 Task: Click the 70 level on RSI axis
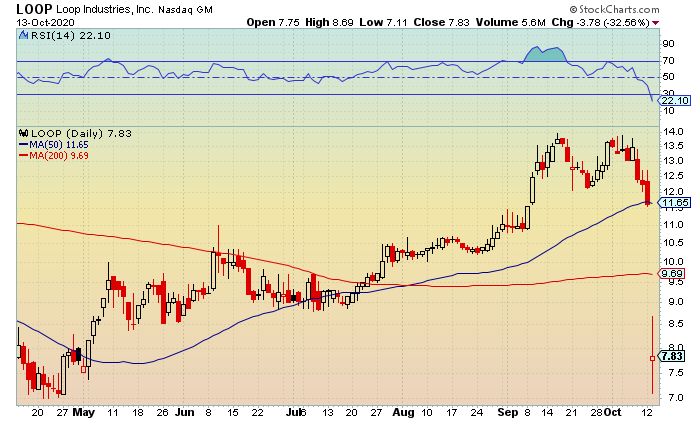pos(669,60)
